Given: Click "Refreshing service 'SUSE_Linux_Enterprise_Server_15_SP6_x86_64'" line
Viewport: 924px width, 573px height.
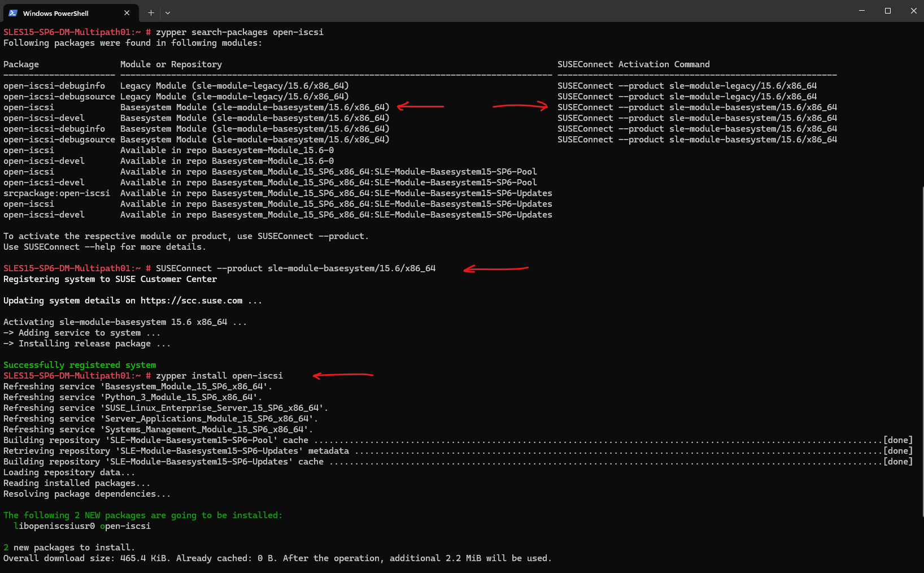Looking at the screenshot, I should [x=166, y=408].
